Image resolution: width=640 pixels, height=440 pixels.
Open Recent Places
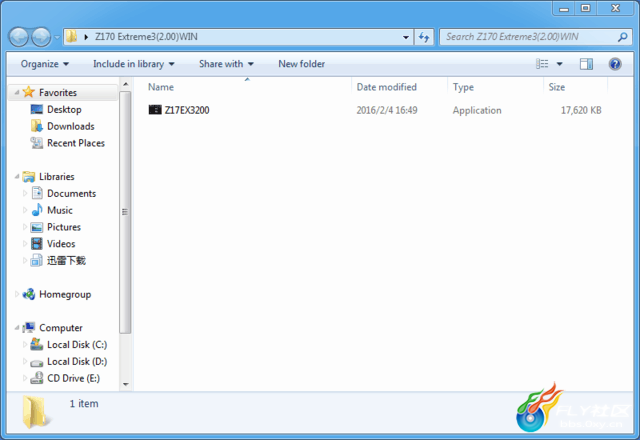76,143
